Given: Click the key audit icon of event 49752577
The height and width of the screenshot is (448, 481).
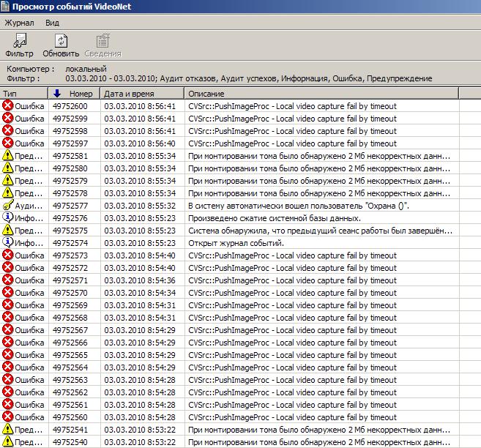Looking at the screenshot, I should (7, 206).
